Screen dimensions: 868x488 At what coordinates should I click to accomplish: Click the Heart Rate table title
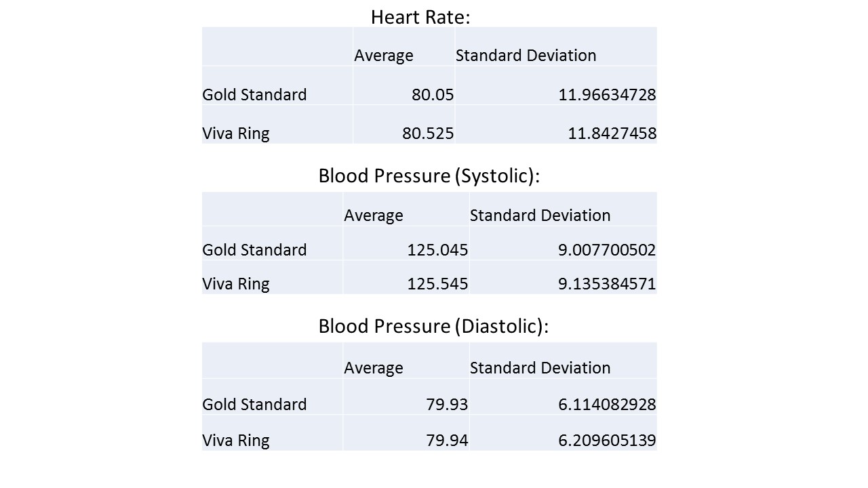point(420,17)
